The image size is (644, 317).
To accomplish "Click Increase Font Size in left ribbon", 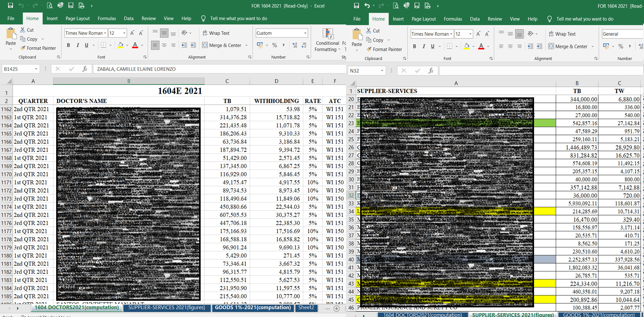I will (132, 33).
